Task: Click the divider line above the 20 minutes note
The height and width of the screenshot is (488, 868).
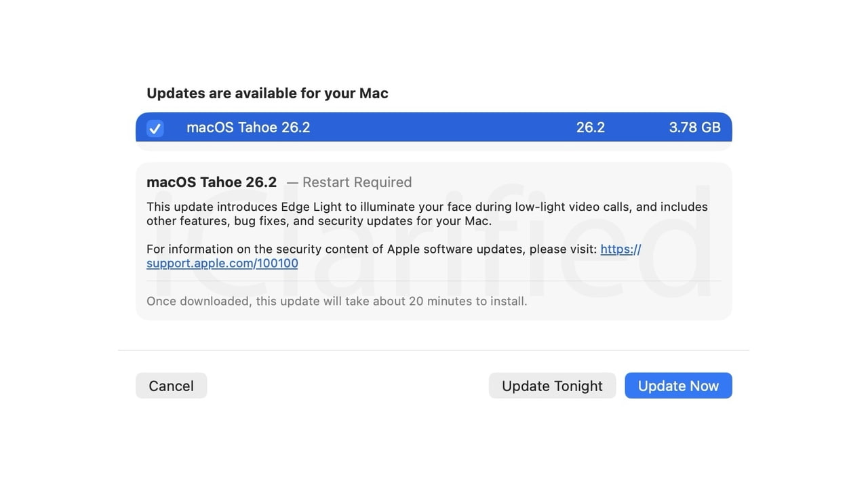Action: click(434, 281)
